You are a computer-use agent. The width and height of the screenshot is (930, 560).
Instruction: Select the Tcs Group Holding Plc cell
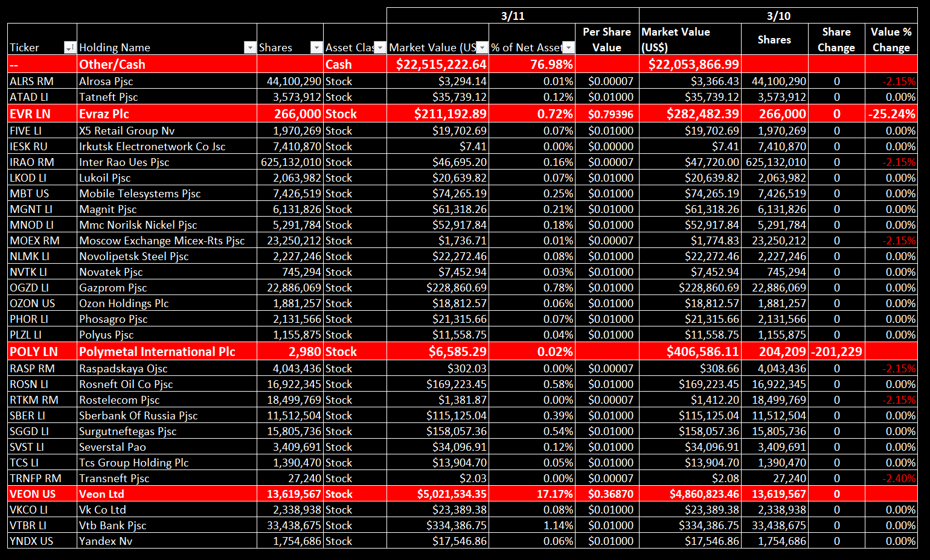coord(167,463)
